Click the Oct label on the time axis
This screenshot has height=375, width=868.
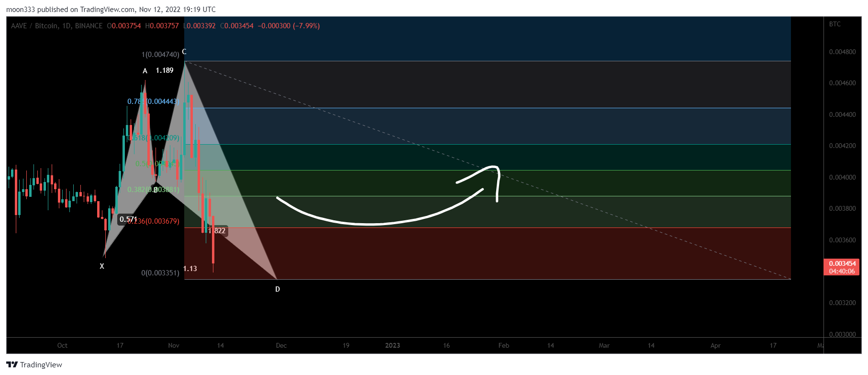(x=62, y=345)
